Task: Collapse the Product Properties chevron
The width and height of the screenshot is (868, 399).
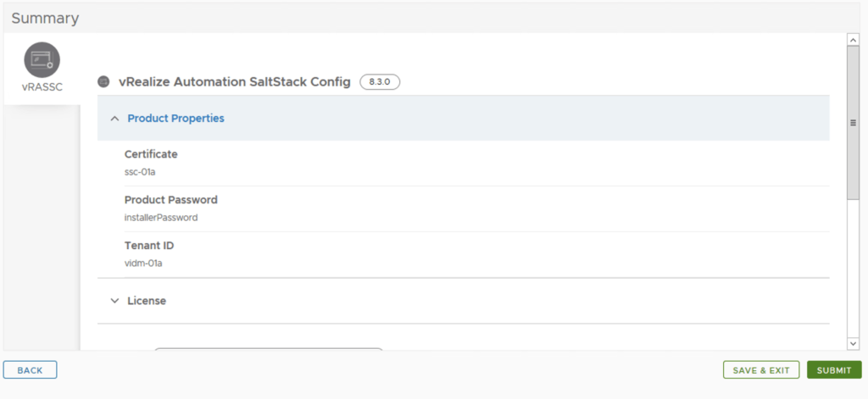Action: click(x=114, y=119)
